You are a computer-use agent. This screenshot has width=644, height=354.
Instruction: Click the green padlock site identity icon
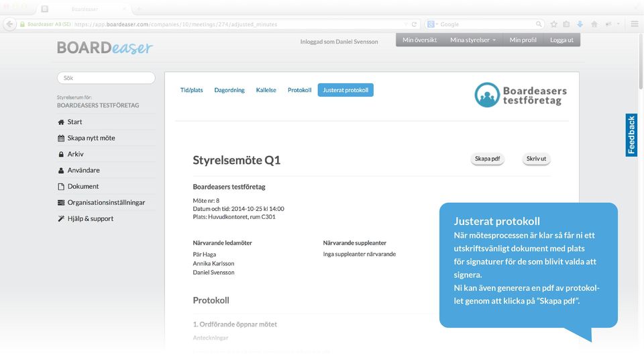click(22, 24)
